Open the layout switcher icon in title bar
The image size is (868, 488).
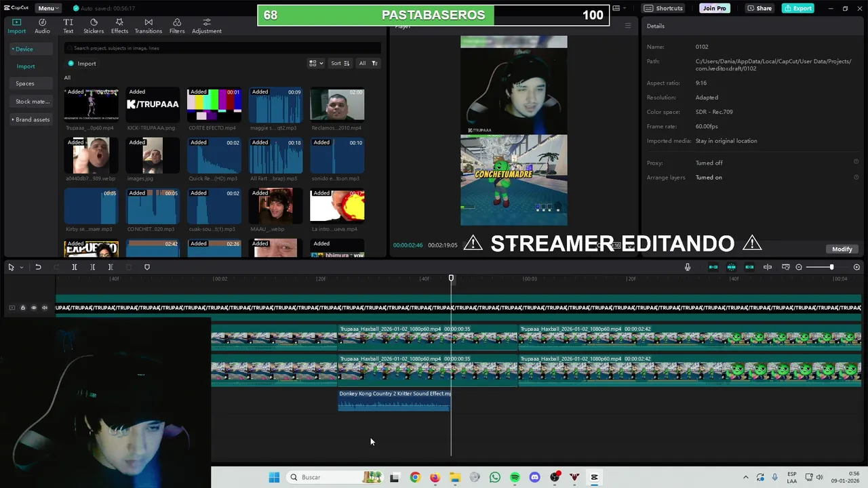(x=618, y=8)
